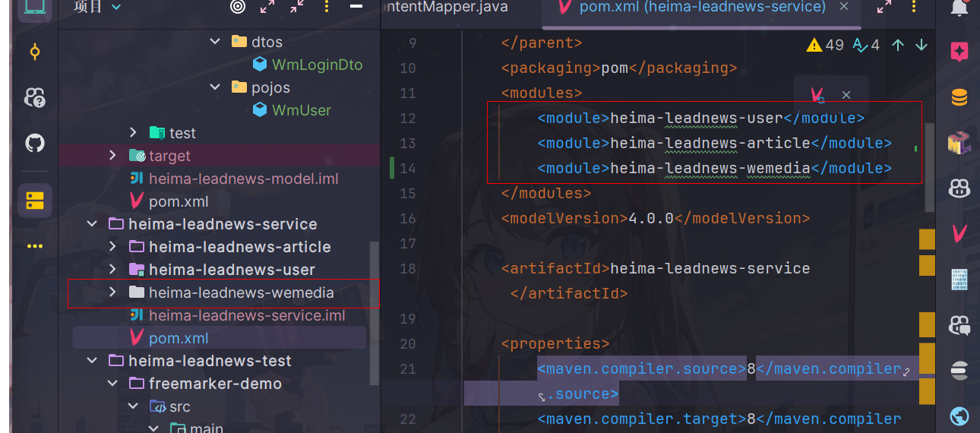Click the colorful cube sidebar icon

pyautogui.click(x=959, y=142)
